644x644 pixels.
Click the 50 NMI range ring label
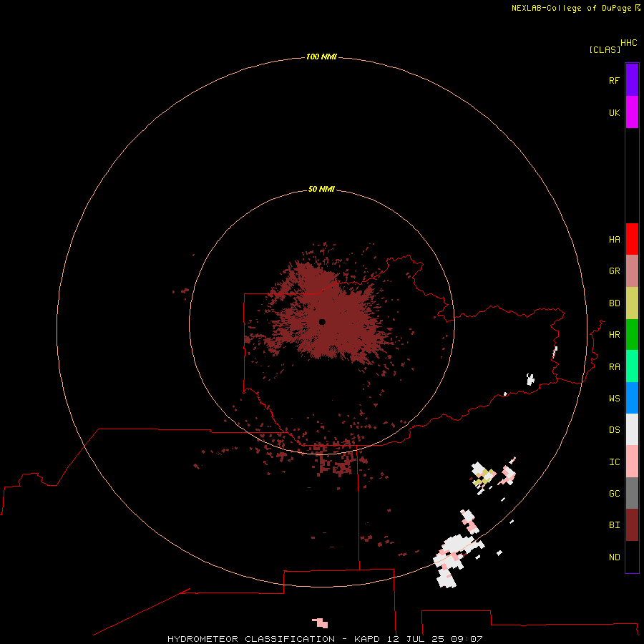click(x=321, y=189)
